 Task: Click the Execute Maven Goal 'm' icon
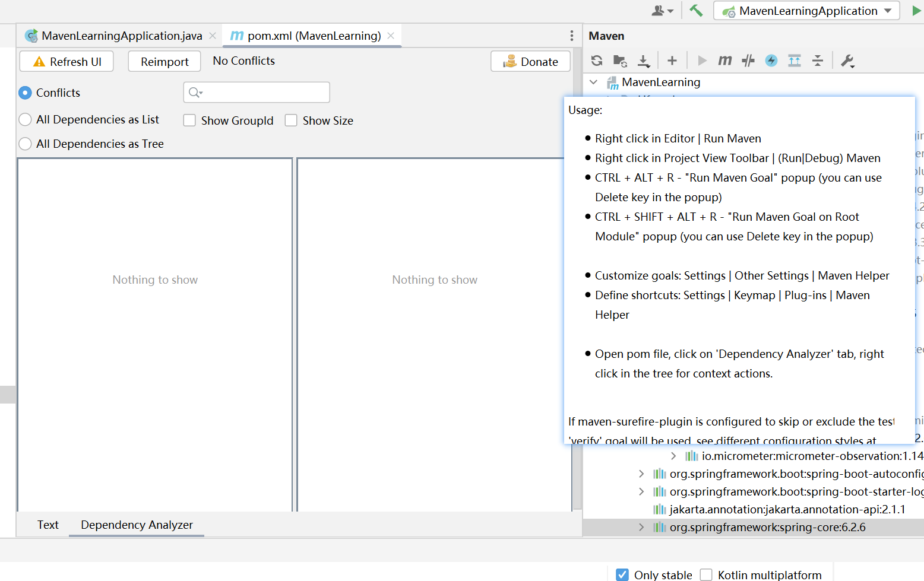725,61
